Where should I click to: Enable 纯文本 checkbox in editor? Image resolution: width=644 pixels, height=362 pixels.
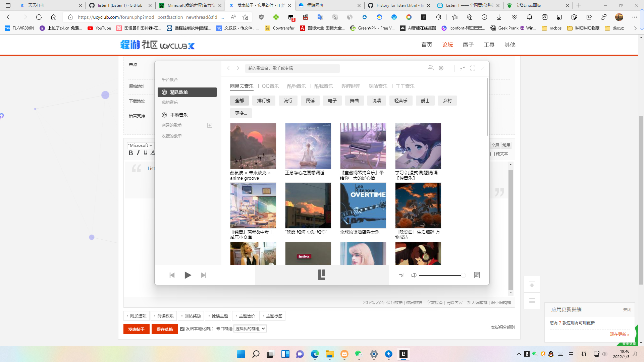[x=493, y=154]
